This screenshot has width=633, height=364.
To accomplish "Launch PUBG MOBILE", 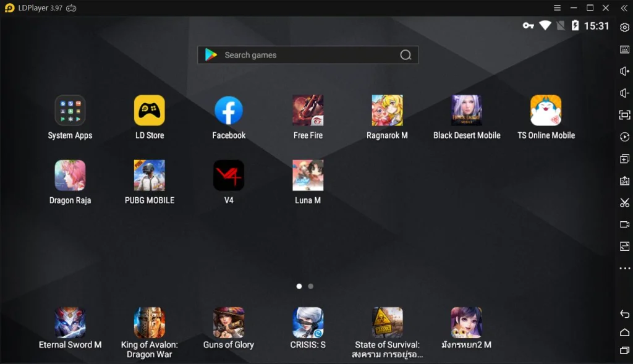I will pyautogui.click(x=150, y=175).
